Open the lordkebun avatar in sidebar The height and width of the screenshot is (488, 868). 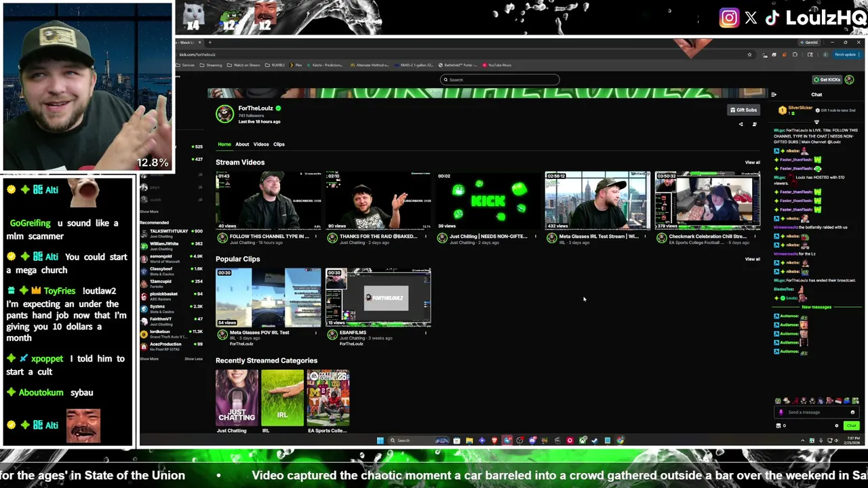pyautogui.click(x=144, y=333)
